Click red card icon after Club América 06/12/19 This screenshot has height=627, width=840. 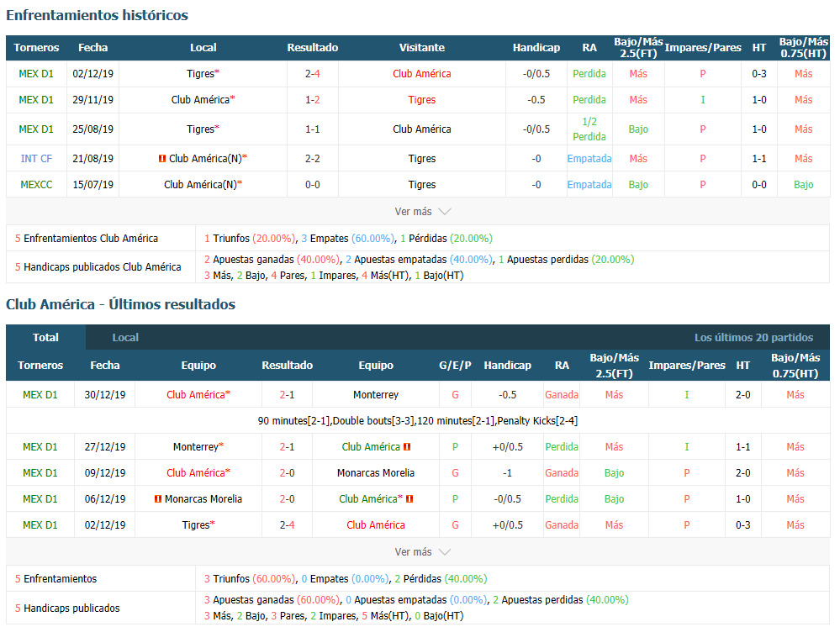click(x=409, y=499)
